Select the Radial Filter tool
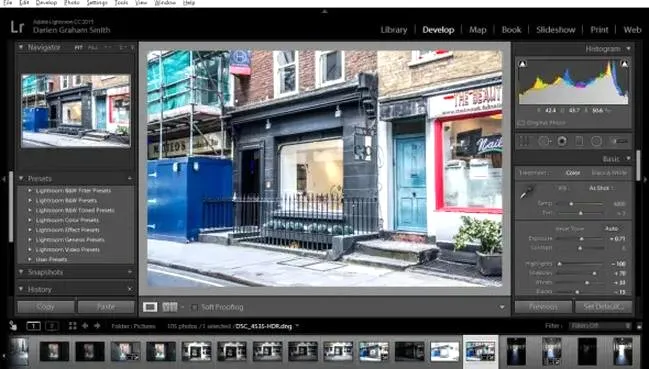This screenshot has height=369, width=649. [596, 141]
